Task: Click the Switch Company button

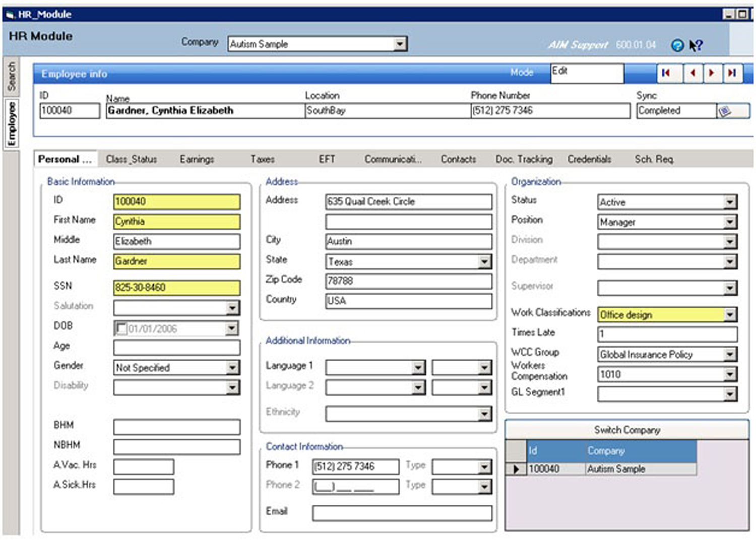Action: pyautogui.click(x=627, y=430)
